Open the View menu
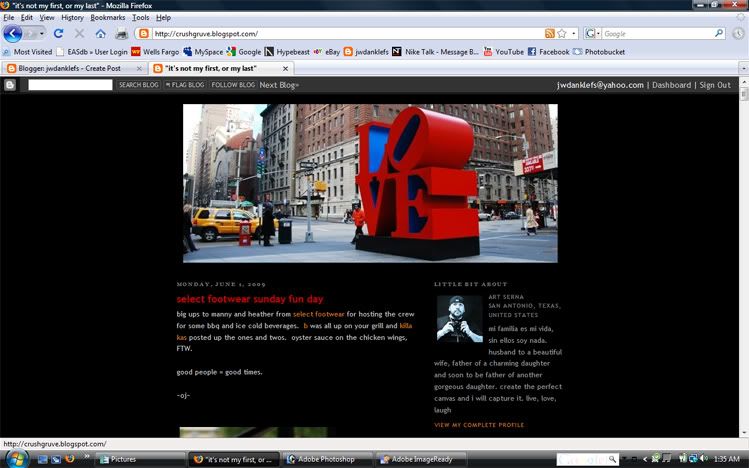749x468 pixels. (x=47, y=17)
